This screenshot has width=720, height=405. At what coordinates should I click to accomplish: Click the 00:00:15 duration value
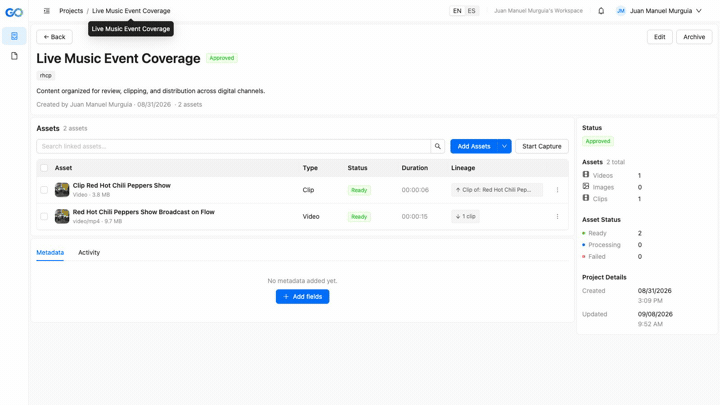point(415,217)
